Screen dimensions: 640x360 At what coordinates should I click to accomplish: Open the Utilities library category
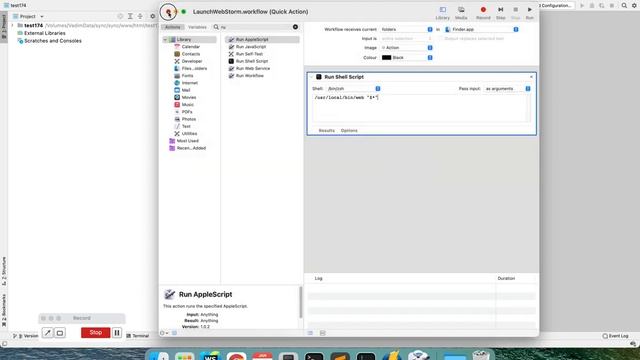(189, 134)
